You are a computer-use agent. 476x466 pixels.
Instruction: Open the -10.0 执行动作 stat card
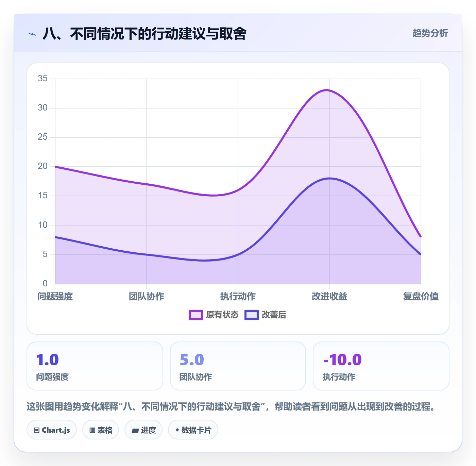381,366
